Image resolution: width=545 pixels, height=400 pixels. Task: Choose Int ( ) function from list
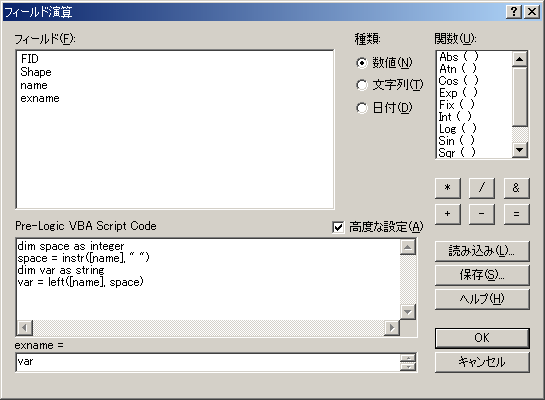coord(455,117)
